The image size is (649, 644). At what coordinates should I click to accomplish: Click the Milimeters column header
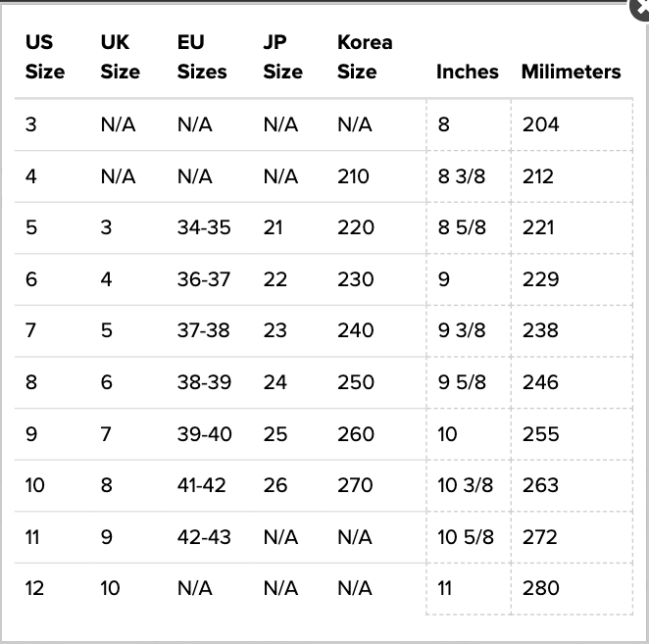(x=571, y=72)
